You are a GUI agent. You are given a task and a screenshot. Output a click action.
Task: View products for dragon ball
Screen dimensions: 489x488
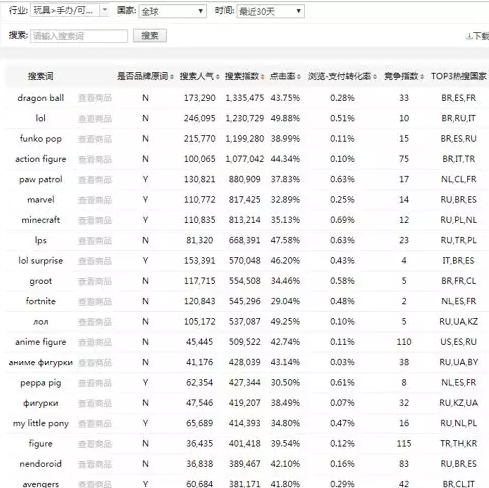coord(95,98)
